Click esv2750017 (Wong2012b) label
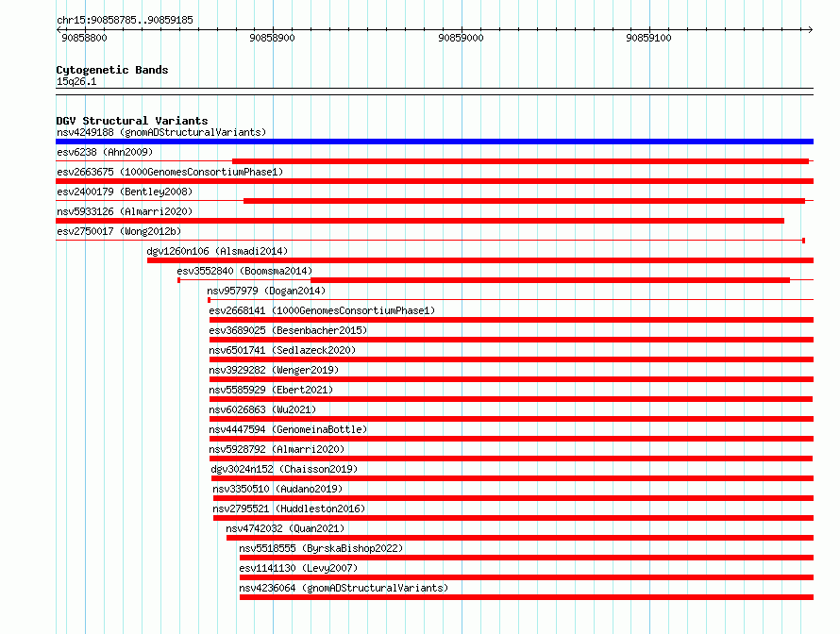The height and width of the screenshot is (634, 840). click(x=119, y=231)
